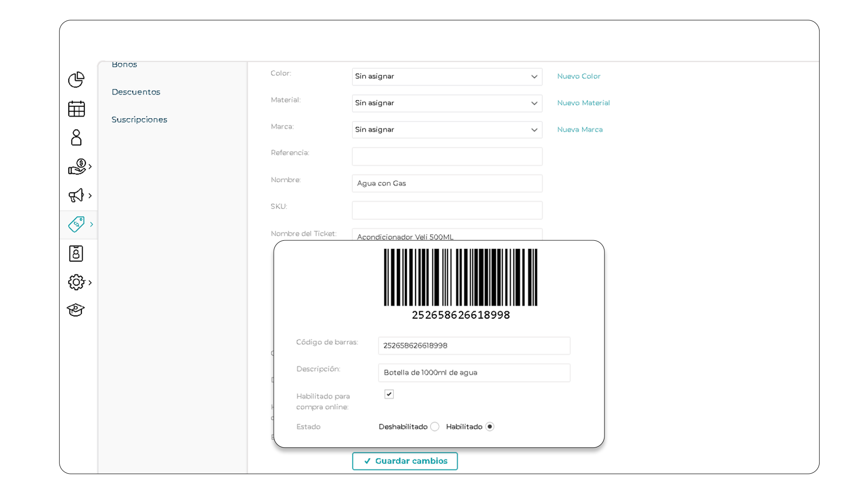Click the Guardar cambios button
Screen dimensions: 868x494
(x=405, y=461)
